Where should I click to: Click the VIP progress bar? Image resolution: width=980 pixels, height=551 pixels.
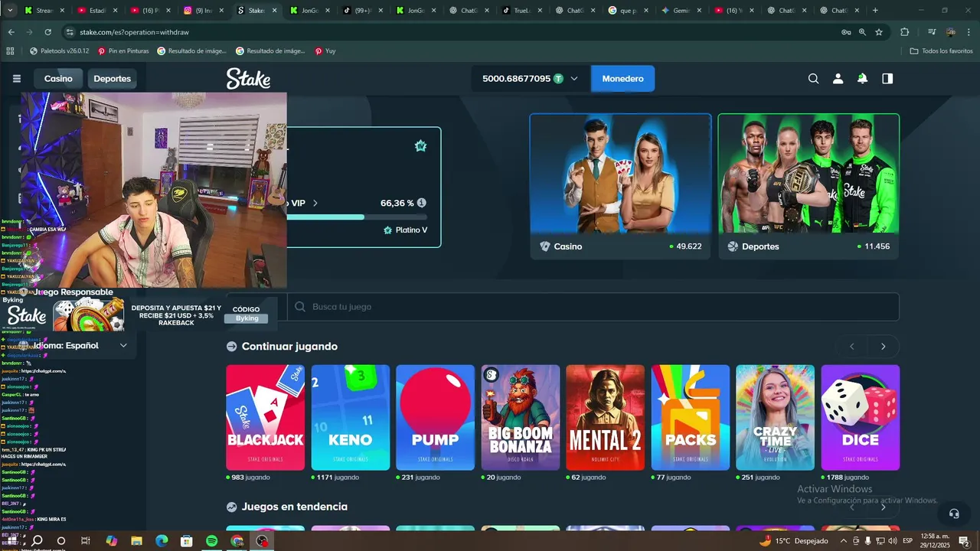[357, 217]
